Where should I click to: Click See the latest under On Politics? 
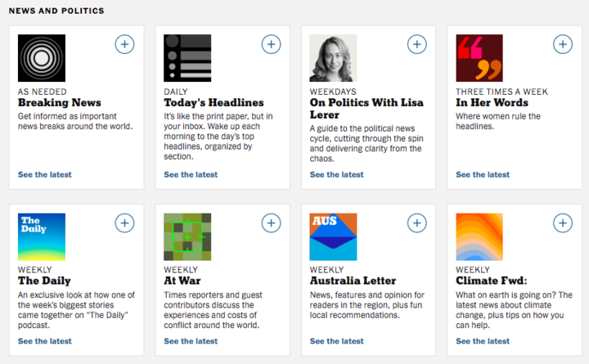pos(336,175)
